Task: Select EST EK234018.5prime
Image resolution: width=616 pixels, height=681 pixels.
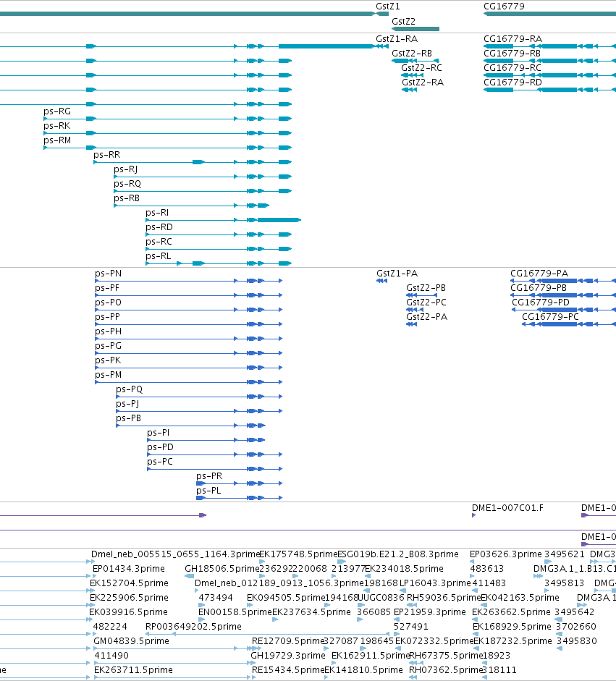Action: pyautogui.click(x=404, y=569)
